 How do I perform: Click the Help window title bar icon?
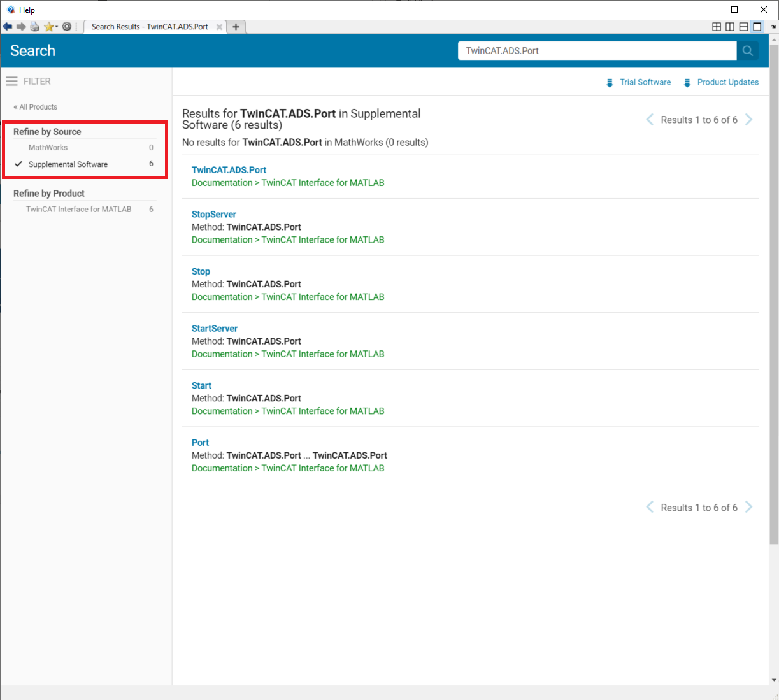click(x=11, y=10)
